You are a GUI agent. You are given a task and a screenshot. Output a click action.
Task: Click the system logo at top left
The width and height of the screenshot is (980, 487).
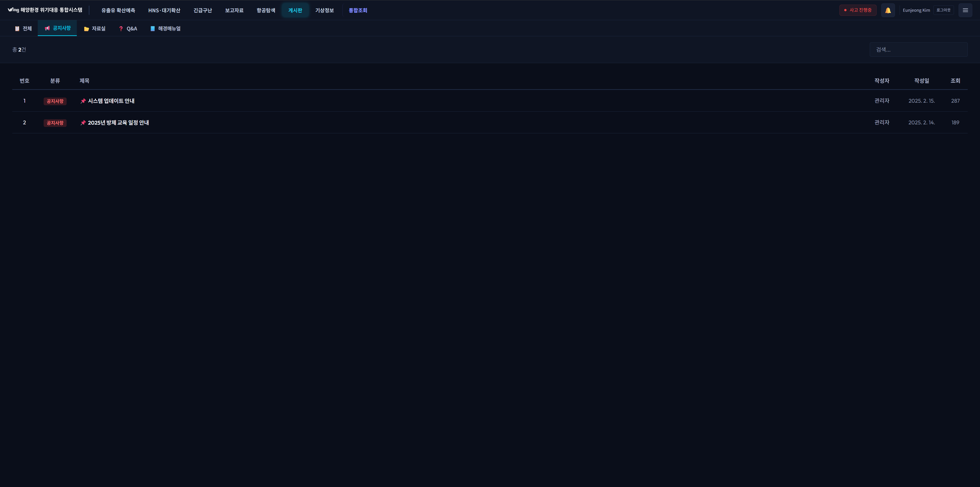tap(13, 10)
